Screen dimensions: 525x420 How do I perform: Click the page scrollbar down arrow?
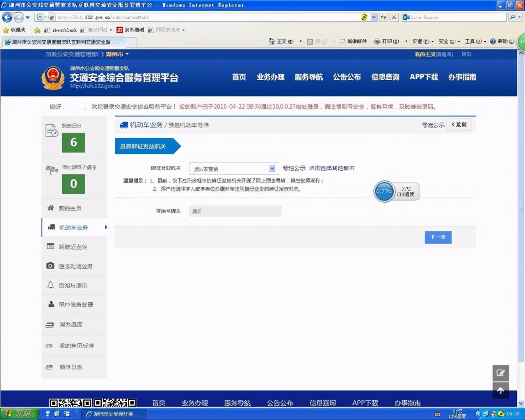(521, 403)
